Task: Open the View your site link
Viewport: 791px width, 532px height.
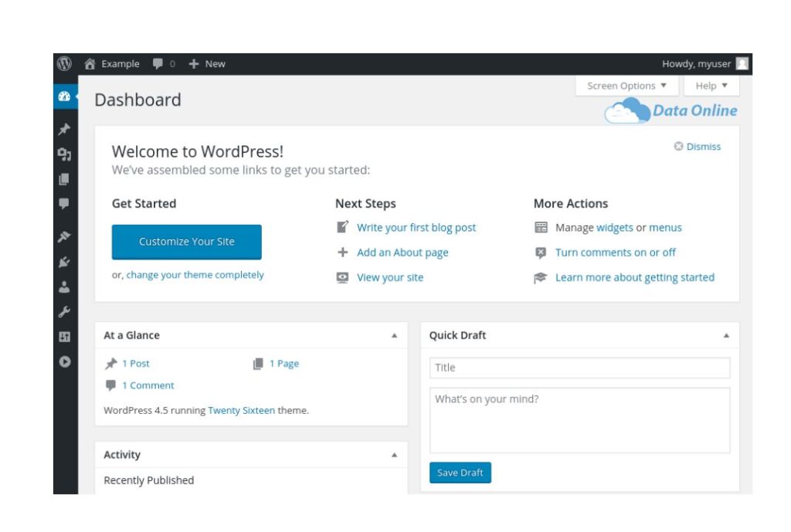Action: point(390,277)
